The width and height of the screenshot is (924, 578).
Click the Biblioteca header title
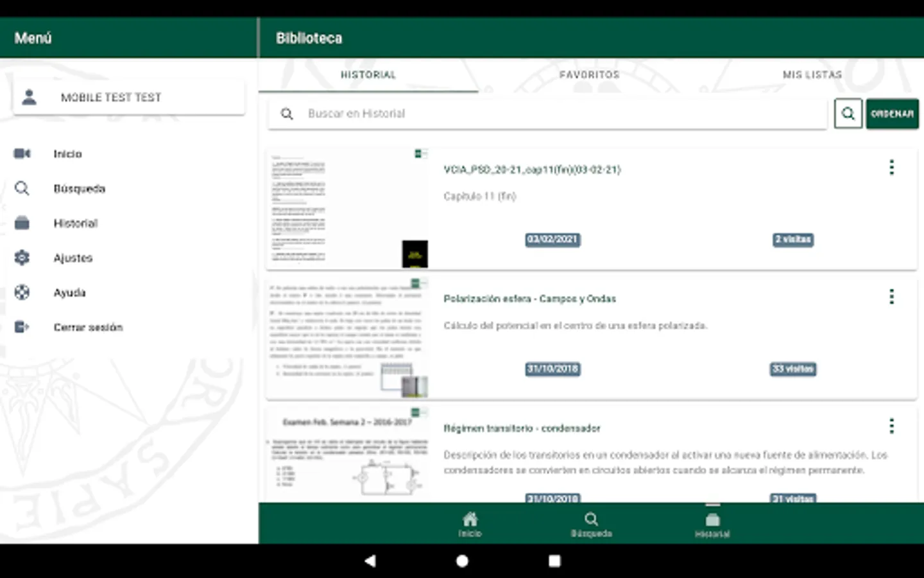309,38
